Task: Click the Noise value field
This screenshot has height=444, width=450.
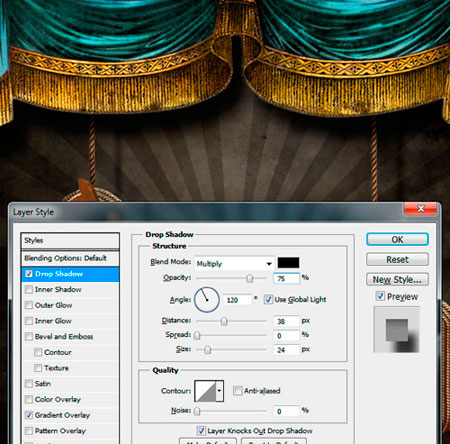Action: [287, 411]
